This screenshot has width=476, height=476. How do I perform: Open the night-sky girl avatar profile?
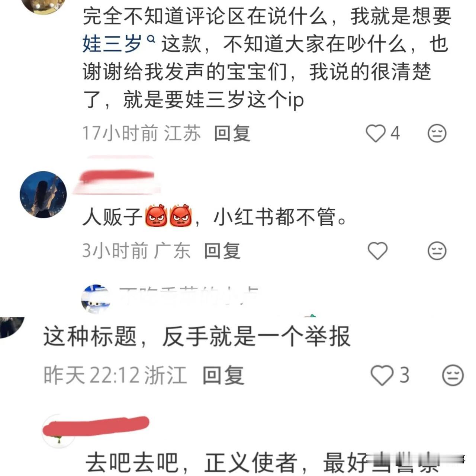(x=43, y=194)
